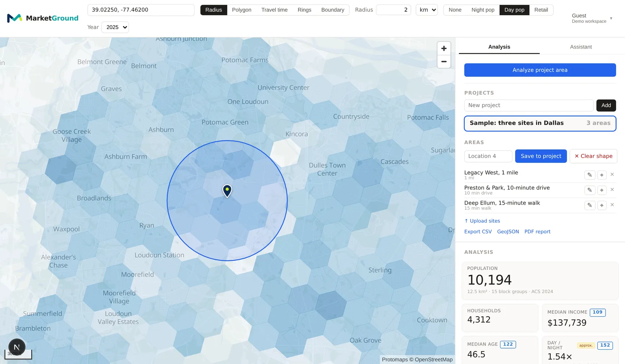Remove the Legacy West, 1 mile area
Image resolution: width=625 pixels, height=364 pixels.
coord(612,174)
